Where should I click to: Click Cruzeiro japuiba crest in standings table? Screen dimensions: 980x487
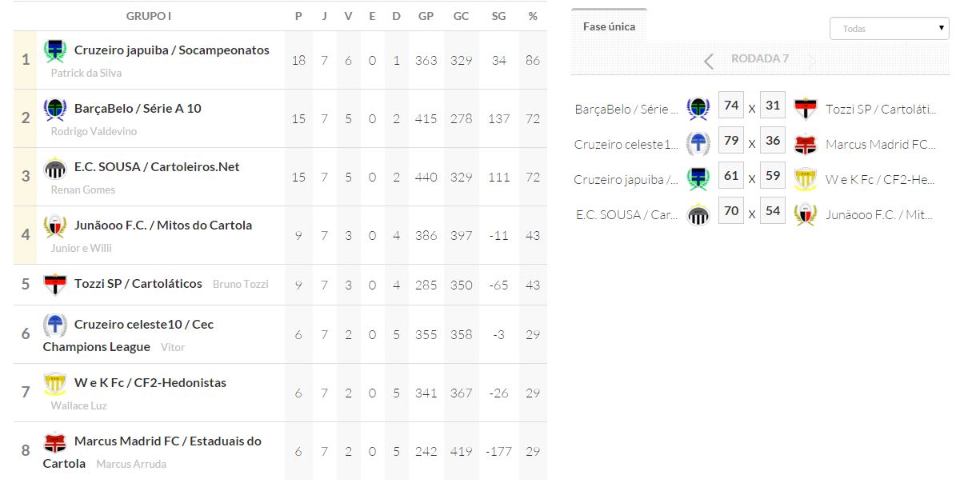pyautogui.click(x=55, y=50)
